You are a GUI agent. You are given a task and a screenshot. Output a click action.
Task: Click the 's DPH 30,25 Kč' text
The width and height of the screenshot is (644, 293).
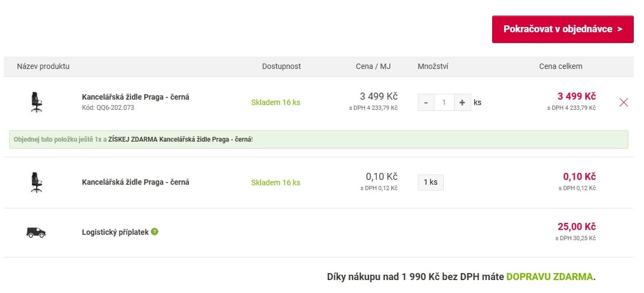point(576,238)
